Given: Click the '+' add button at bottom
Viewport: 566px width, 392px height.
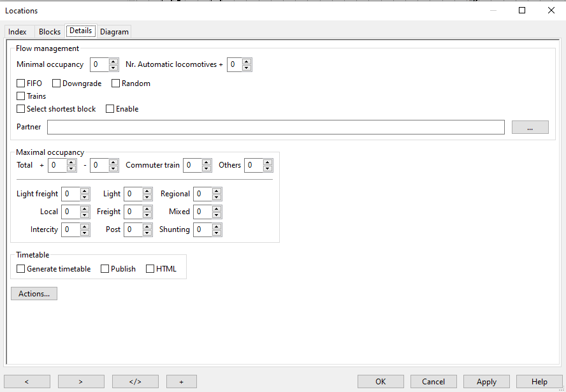Looking at the screenshot, I should click(x=182, y=381).
